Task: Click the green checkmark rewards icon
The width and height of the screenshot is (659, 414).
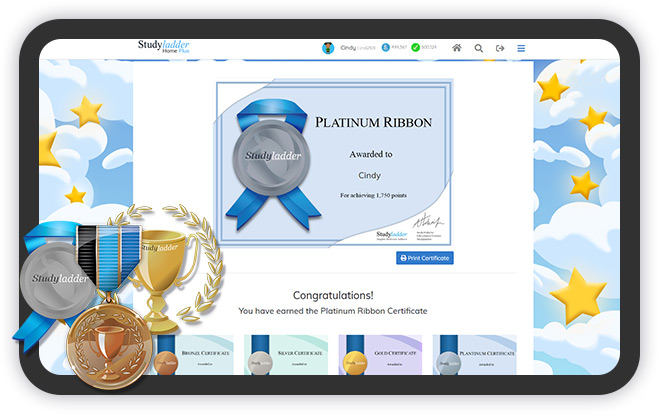Action: [415, 48]
